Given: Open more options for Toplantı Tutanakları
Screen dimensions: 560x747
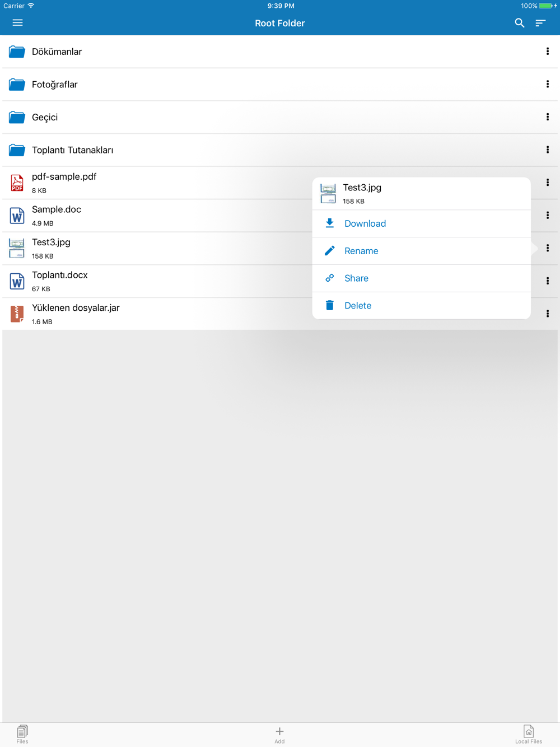Looking at the screenshot, I should click(x=548, y=150).
